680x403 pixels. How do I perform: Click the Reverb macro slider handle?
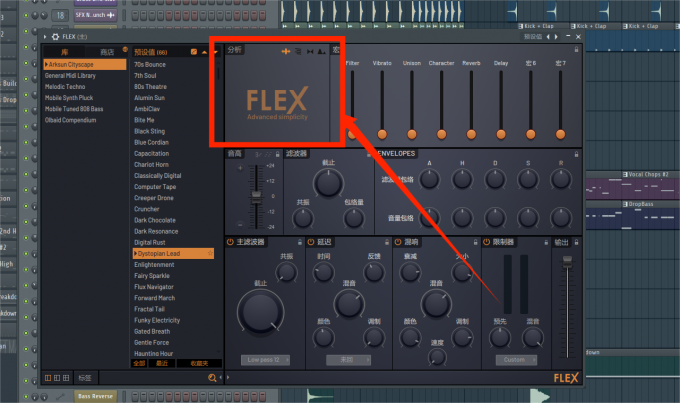coord(471,134)
